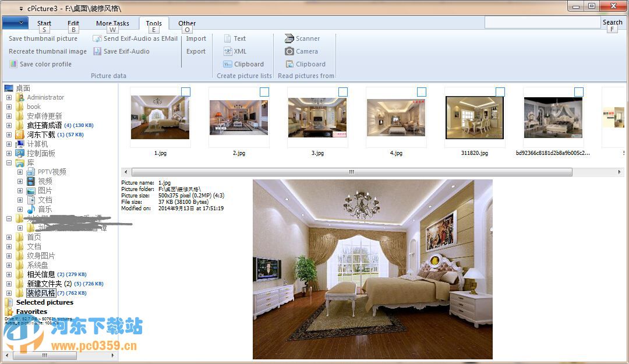629x364 pixels.
Task: Click the 文档 documents library icon
Action: tap(31, 200)
